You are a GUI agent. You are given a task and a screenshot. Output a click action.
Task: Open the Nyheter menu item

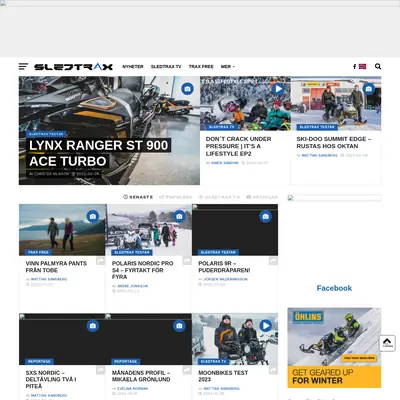133,67
